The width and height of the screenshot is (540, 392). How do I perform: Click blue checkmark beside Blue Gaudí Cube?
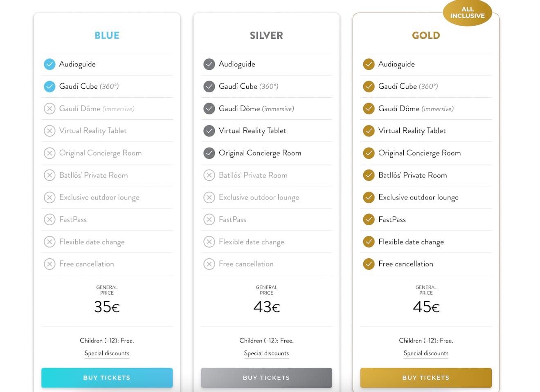pyautogui.click(x=49, y=86)
